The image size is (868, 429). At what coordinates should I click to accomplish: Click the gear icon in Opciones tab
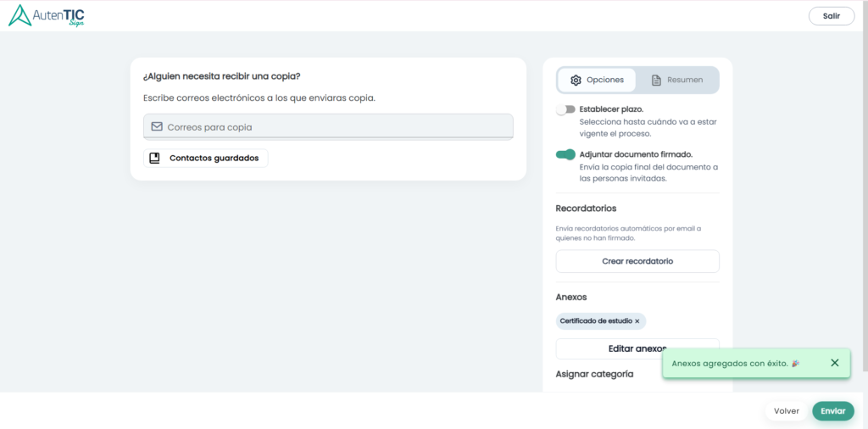tap(576, 80)
